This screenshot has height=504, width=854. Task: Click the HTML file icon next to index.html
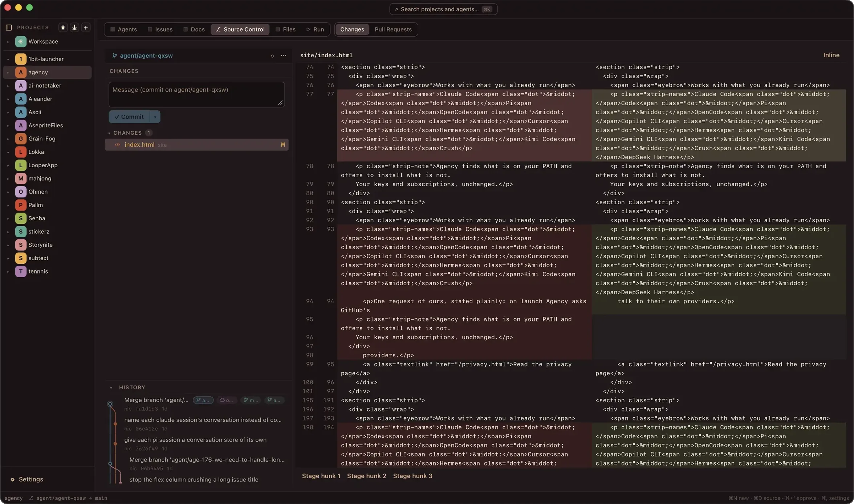click(117, 145)
